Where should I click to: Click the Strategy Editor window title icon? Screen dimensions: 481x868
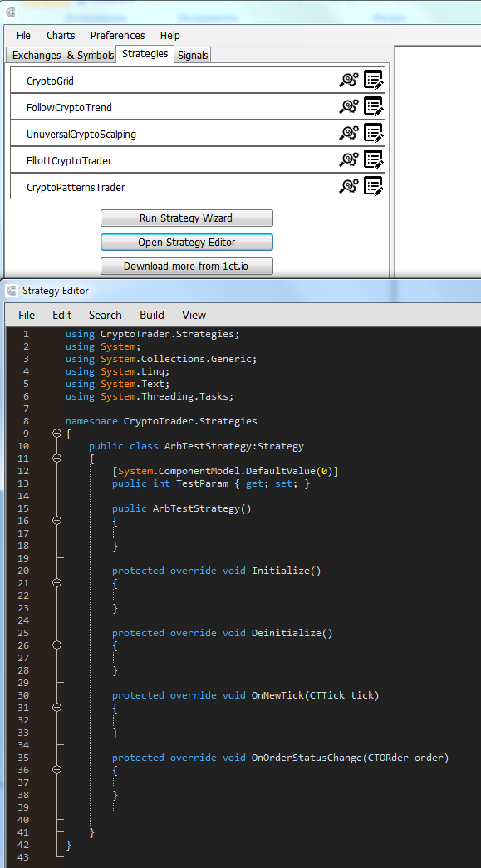pyautogui.click(x=12, y=291)
